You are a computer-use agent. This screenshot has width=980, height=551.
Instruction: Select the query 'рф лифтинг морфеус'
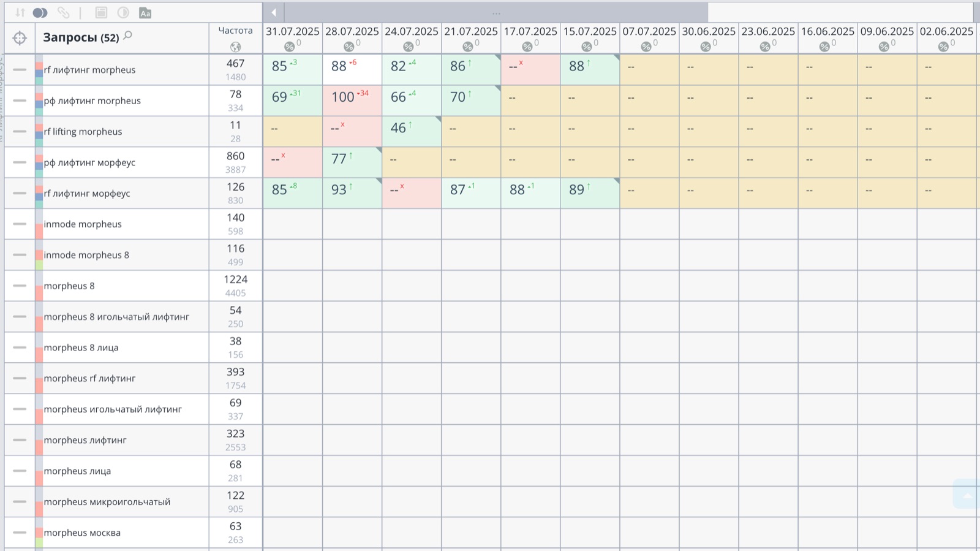[89, 162]
